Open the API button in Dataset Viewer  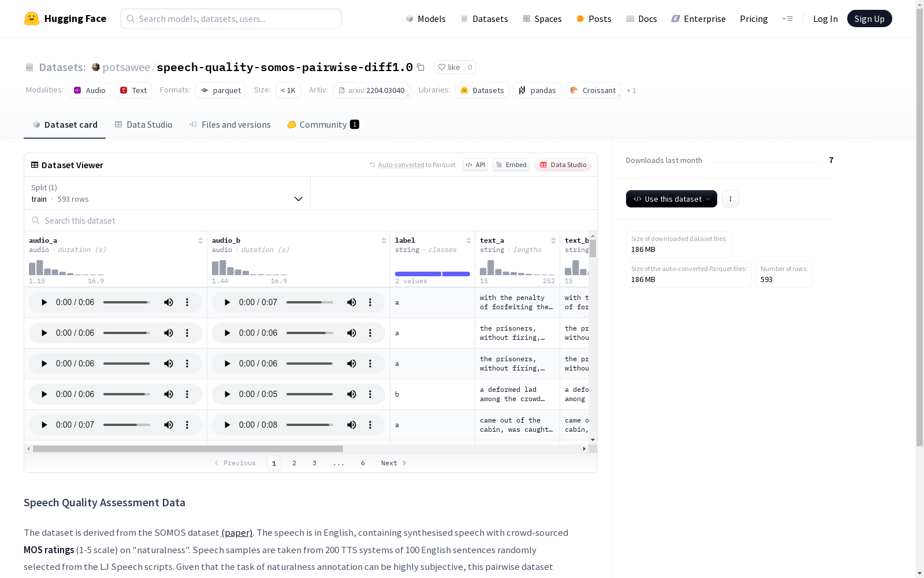click(x=475, y=165)
